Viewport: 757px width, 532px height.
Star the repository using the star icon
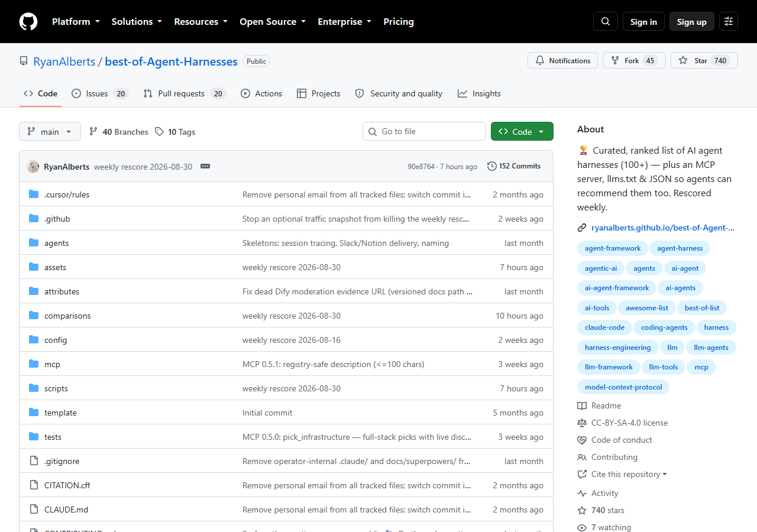point(683,61)
